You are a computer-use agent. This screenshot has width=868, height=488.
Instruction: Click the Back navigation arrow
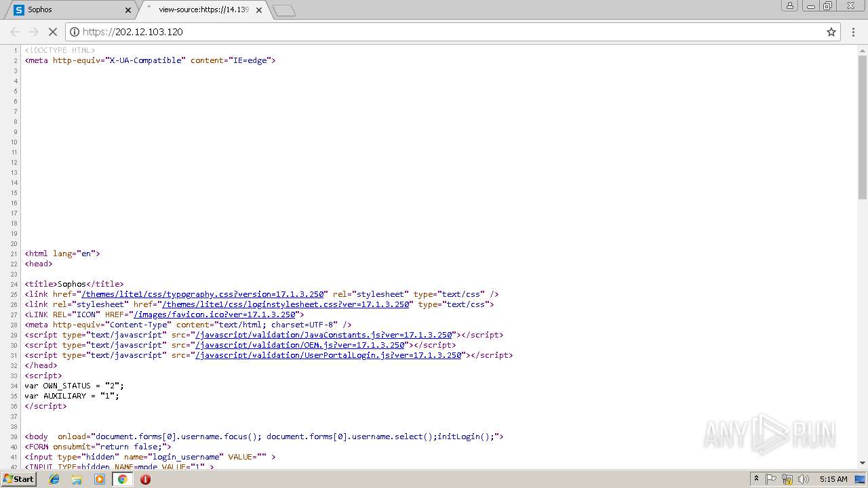[15, 32]
